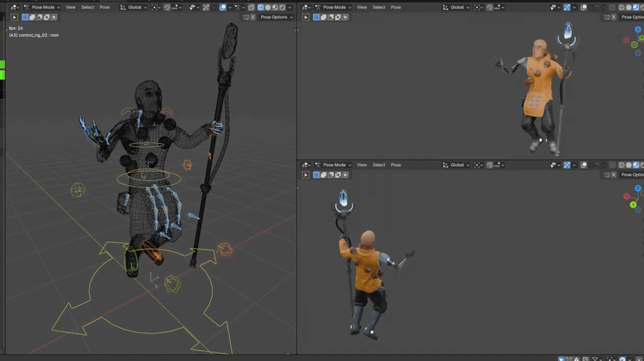Toggle snapping magnet in wireframe viewport
Viewport: 644px width, 361px height.
(167, 8)
